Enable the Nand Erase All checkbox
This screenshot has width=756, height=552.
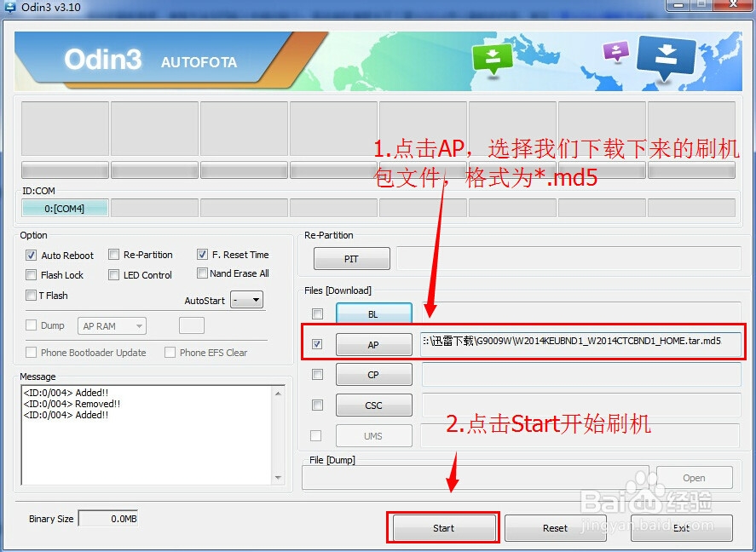pyautogui.click(x=203, y=273)
